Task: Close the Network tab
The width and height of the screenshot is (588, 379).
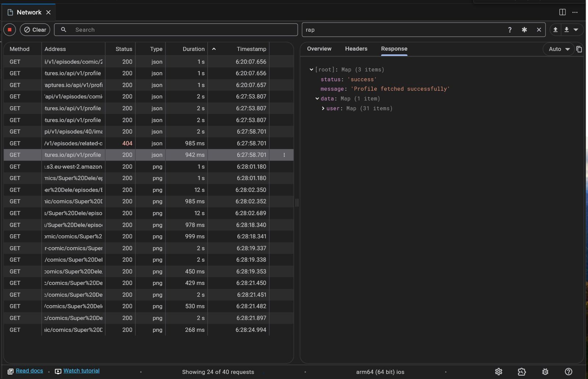Action: click(48, 12)
